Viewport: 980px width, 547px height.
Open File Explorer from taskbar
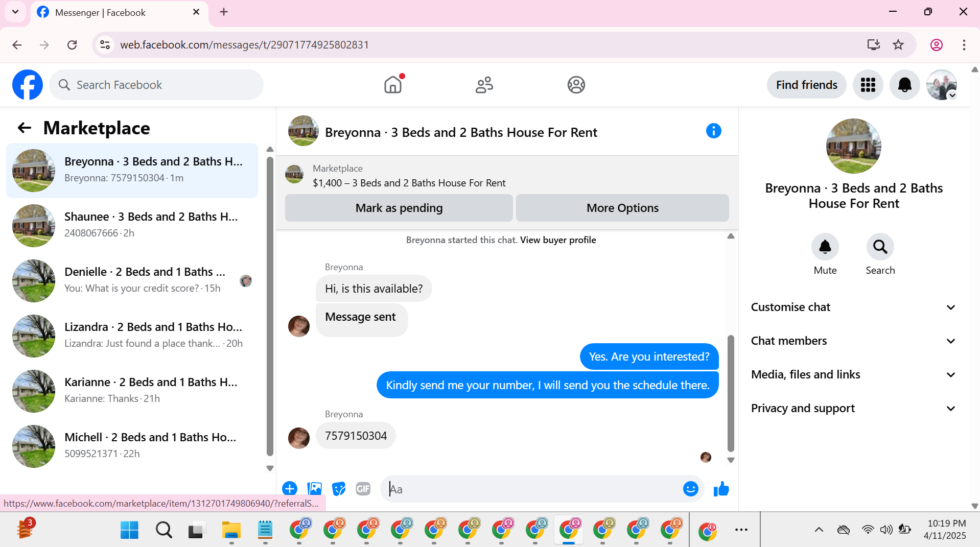tap(231, 530)
